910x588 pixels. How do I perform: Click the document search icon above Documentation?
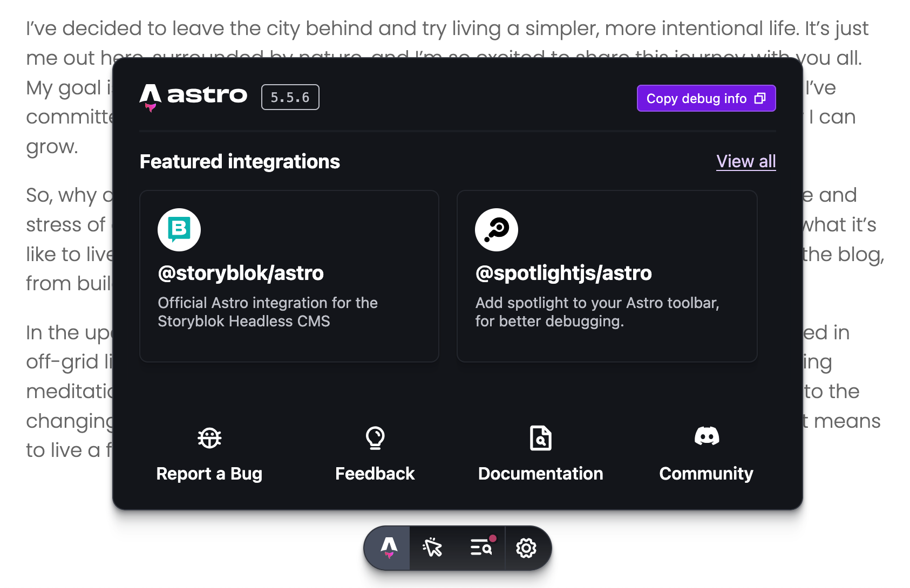541,438
